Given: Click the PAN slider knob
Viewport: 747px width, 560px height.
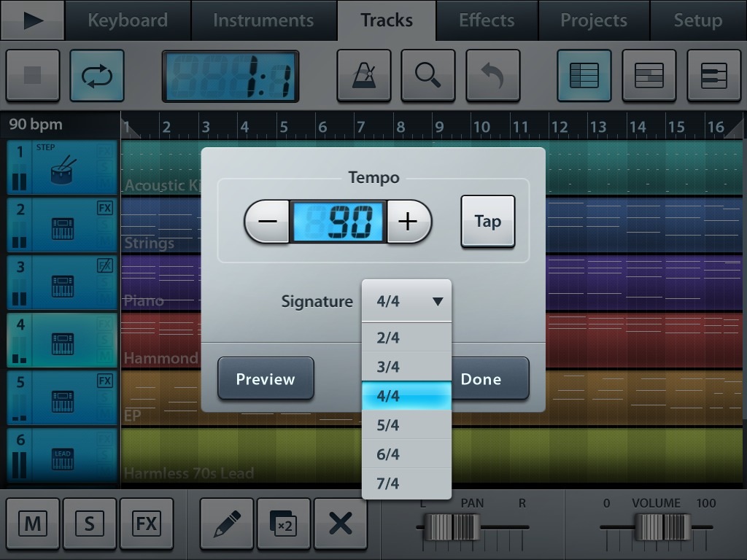Looking at the screenshot, I should [452, 527].
